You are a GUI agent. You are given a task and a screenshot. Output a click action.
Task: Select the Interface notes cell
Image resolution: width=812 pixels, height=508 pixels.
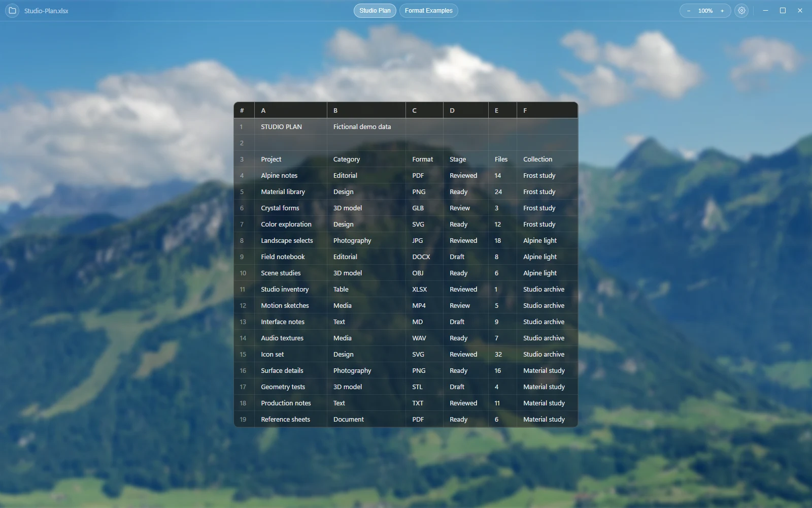(291, 322)
